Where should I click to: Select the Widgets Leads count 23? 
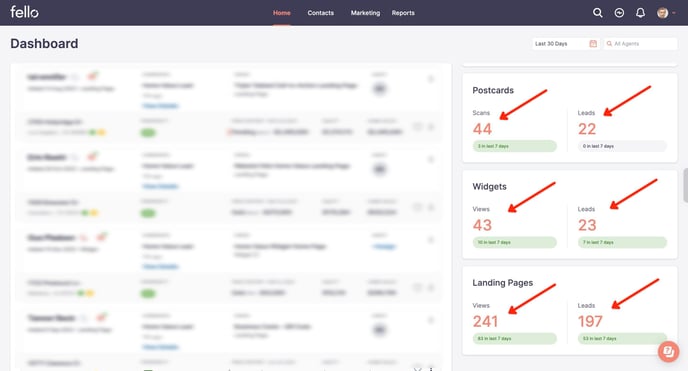pos(587,225)
